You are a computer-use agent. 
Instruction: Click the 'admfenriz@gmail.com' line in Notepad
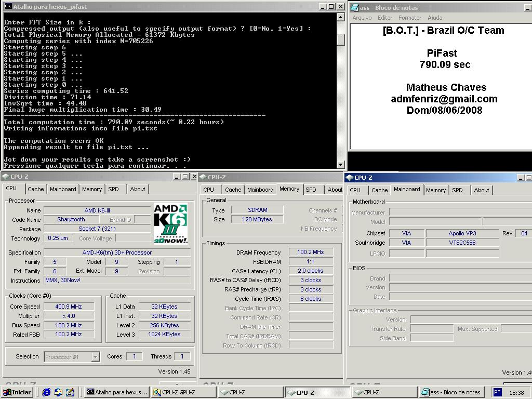click(444, 99)
